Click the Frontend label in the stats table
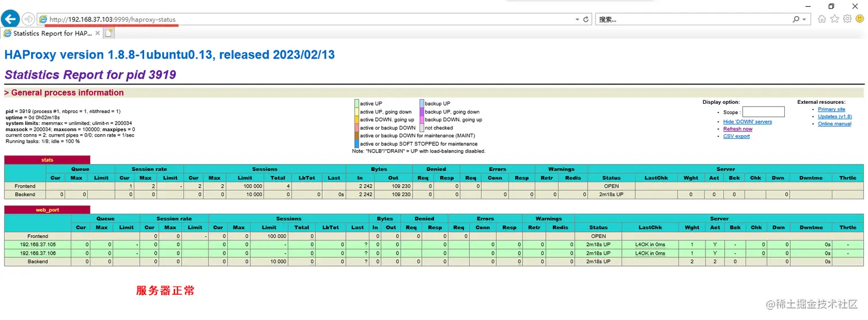 click(25, 186)
